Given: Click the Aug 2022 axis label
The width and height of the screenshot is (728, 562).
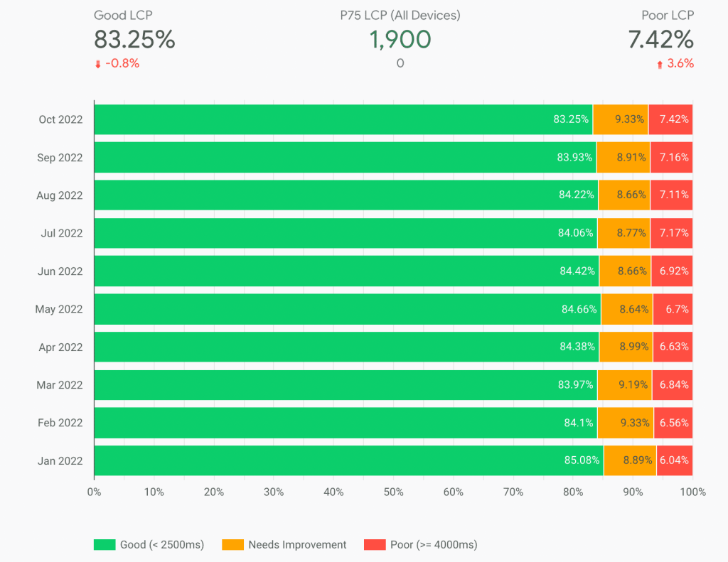Looking at the screenshot, I should click(x=60, y=195).
